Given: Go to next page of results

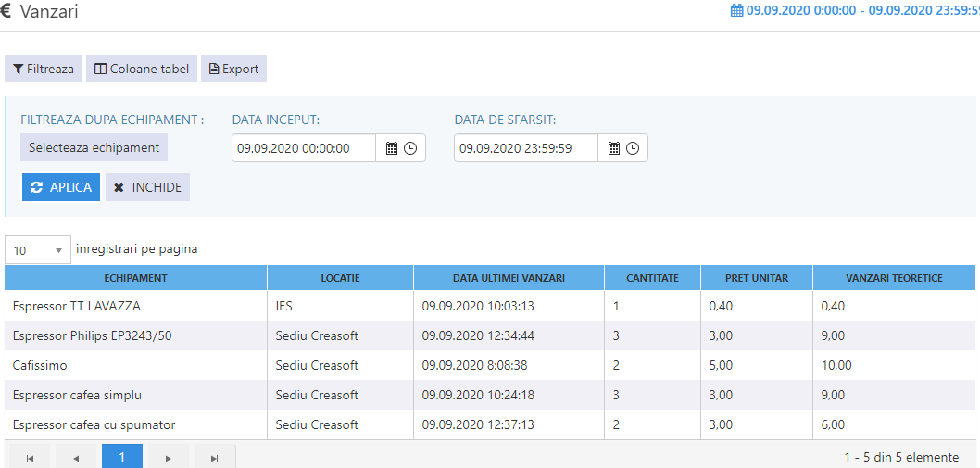Looking at the screenshot, I should click(169, 458).
